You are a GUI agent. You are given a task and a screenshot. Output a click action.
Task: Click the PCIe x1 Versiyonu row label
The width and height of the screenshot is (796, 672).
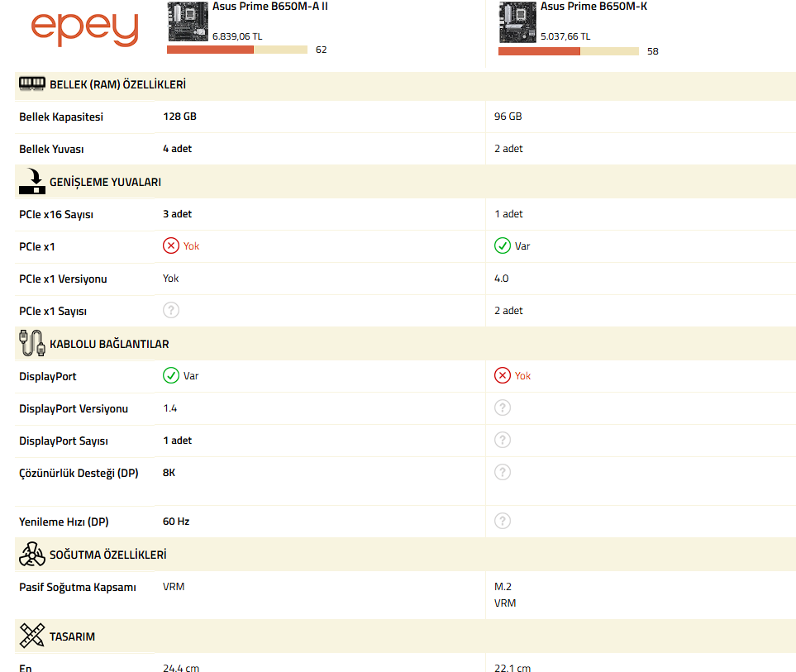tap(63, 279)
